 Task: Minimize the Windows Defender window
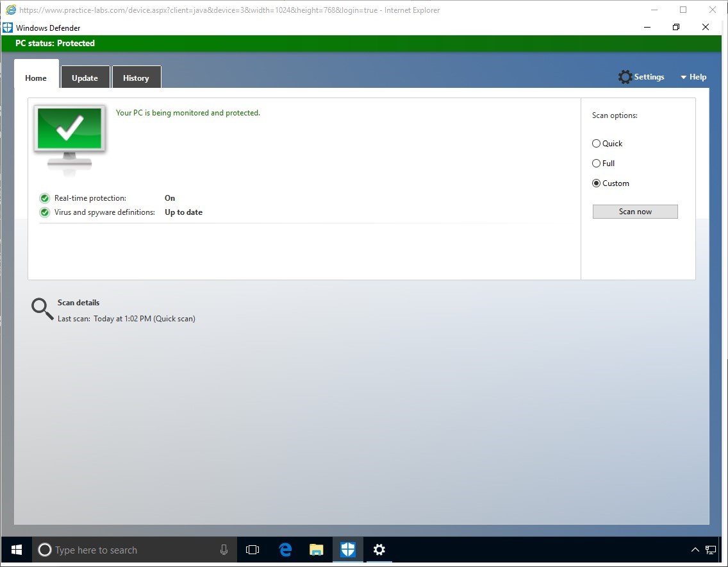(x=647, y=28)
